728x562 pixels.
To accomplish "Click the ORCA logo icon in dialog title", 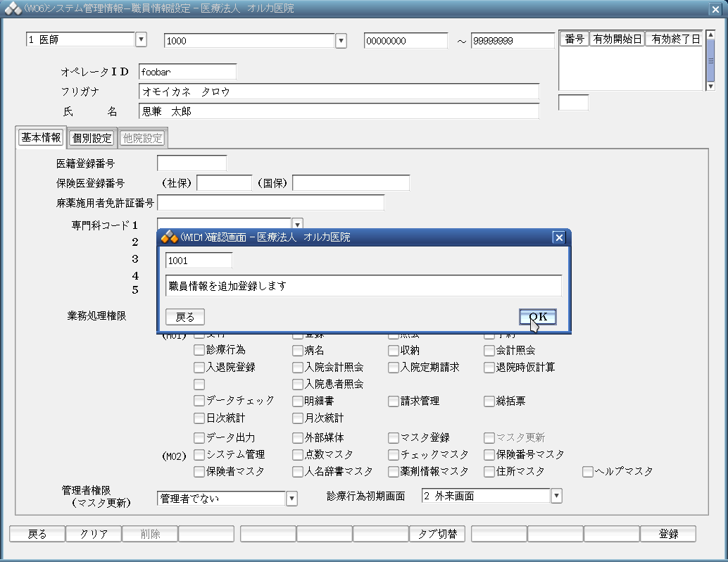I will click(x=169, y=237).
